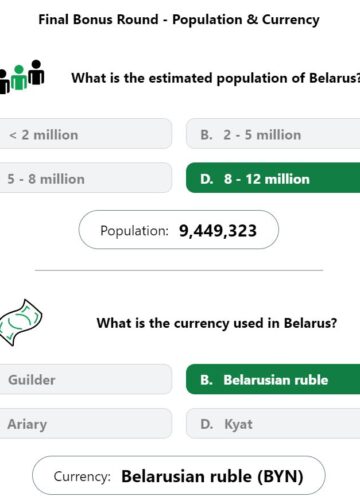The image size is (360, 504).
Task: Click the population figure 9,449,323
Action: click(218, 231)
